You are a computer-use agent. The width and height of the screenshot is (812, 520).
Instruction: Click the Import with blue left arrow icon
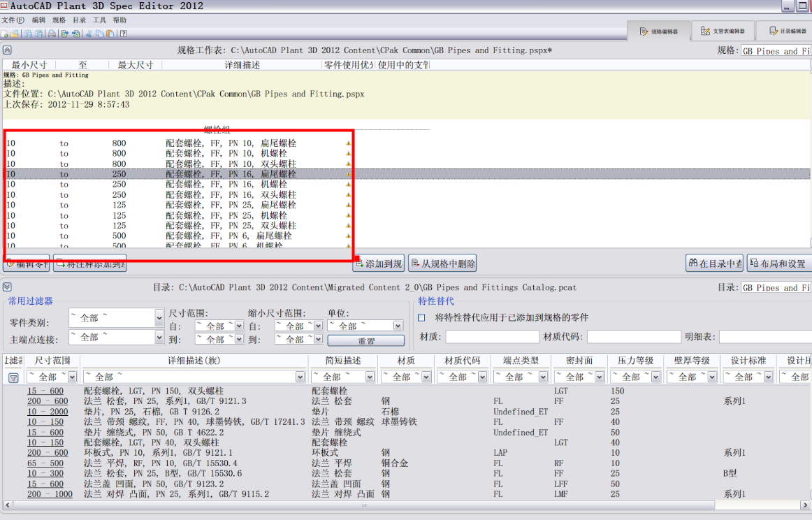(x=75, y=34)
